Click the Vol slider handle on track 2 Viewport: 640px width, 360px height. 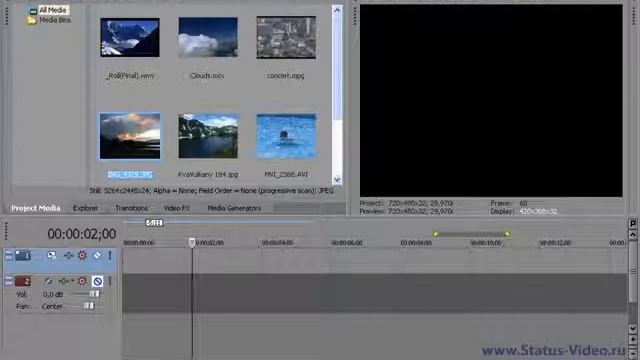(94, 294)
